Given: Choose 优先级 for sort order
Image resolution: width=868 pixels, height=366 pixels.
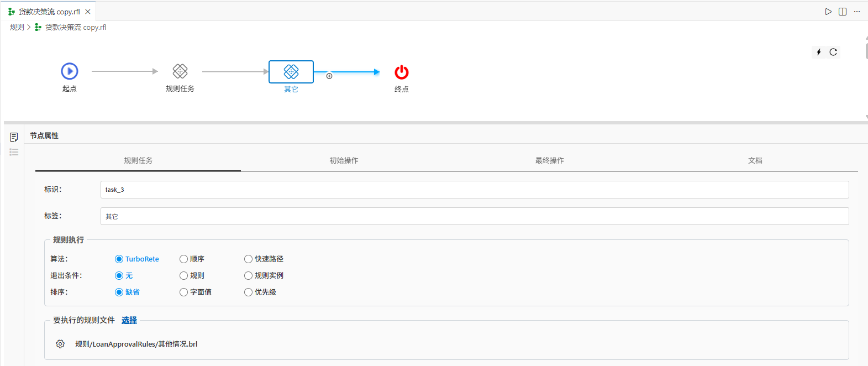Looking at the screenshot, I should tap(248, 292).
